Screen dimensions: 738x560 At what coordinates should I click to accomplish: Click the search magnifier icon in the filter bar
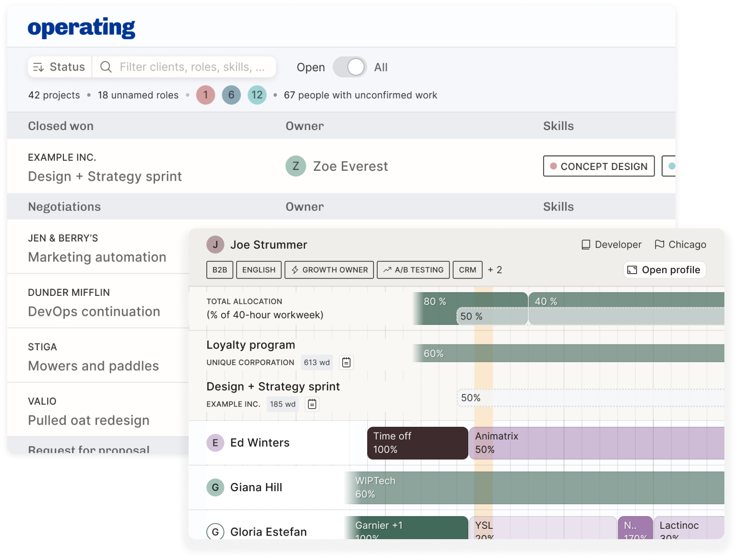point(106,67)
